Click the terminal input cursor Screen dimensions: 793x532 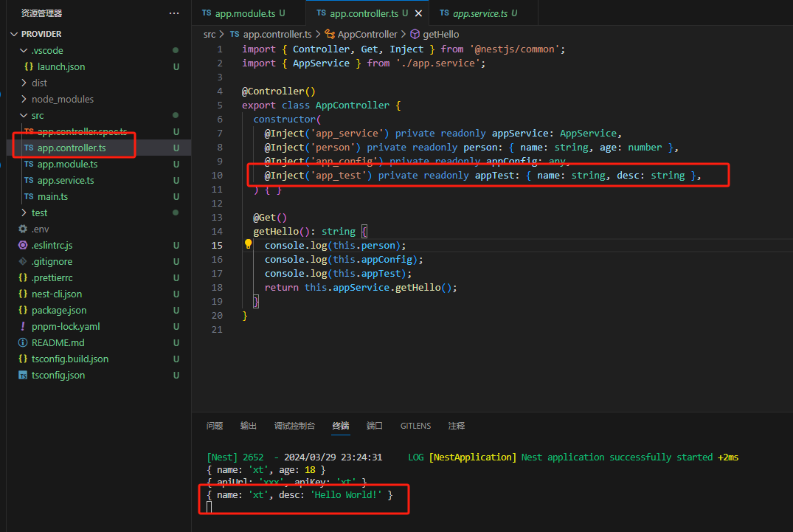tap(209, 507)
